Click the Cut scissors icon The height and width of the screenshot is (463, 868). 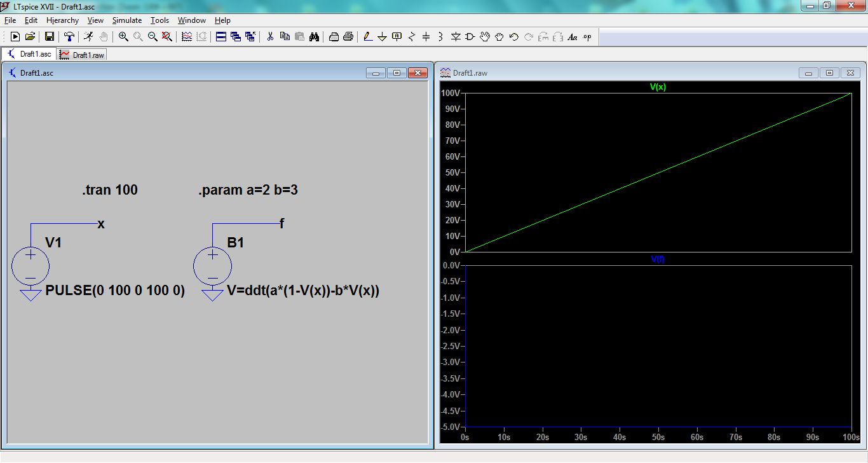coord(269,37)
